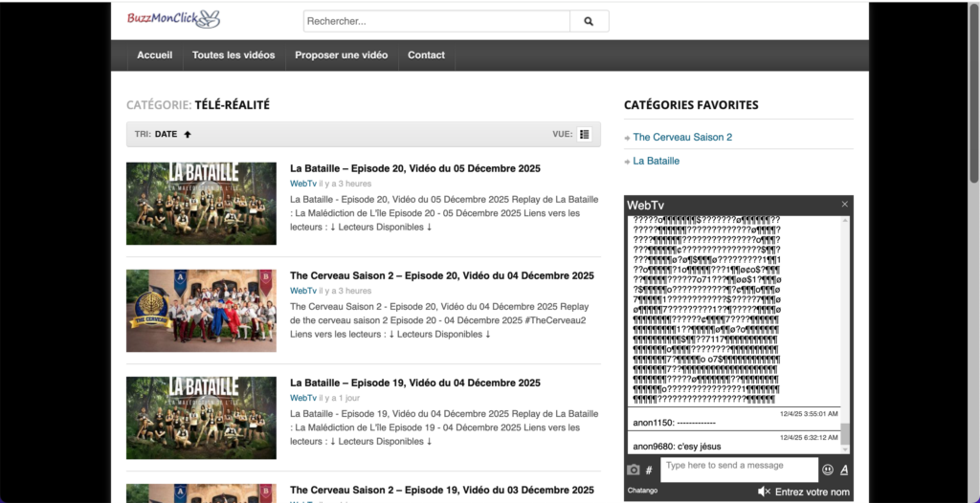Viewport: 980px width, 503px height.
Task: Open La Bataille Episode 20 thumbnail
Action: pos(201,204)
